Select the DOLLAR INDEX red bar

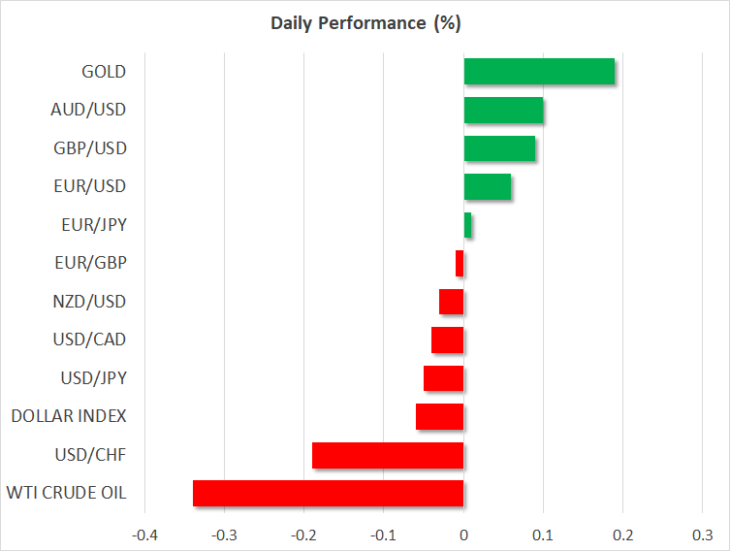439,417
